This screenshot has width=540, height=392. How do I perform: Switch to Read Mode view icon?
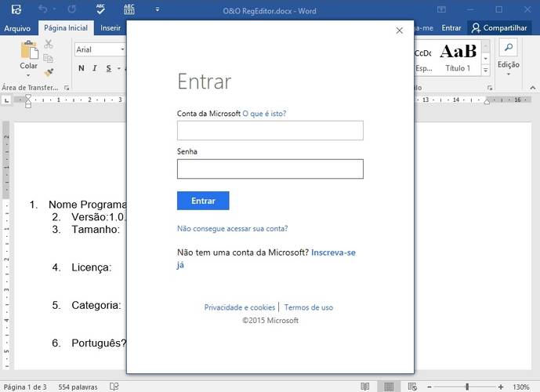pos(365,387)
